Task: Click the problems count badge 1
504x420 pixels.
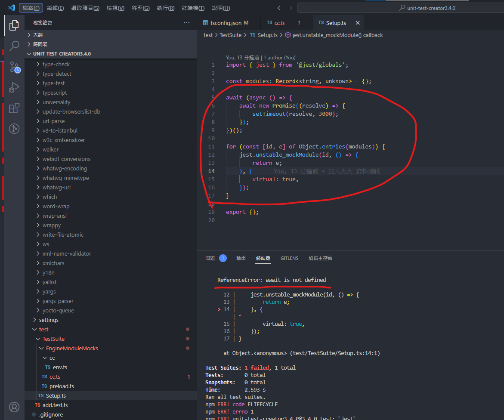Action: pyautogui.click(x=223, y=258)
